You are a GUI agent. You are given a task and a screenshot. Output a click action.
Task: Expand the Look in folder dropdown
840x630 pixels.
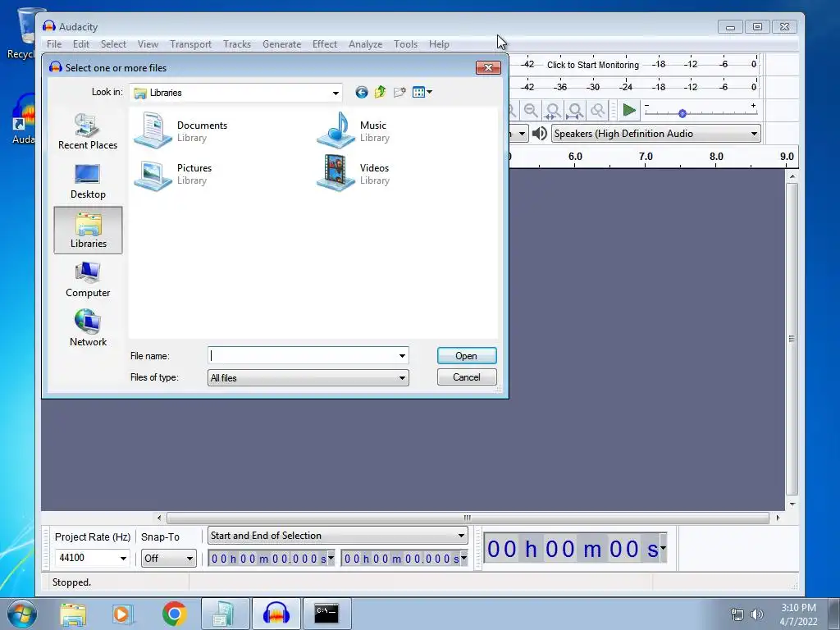[x=336, y=94]
